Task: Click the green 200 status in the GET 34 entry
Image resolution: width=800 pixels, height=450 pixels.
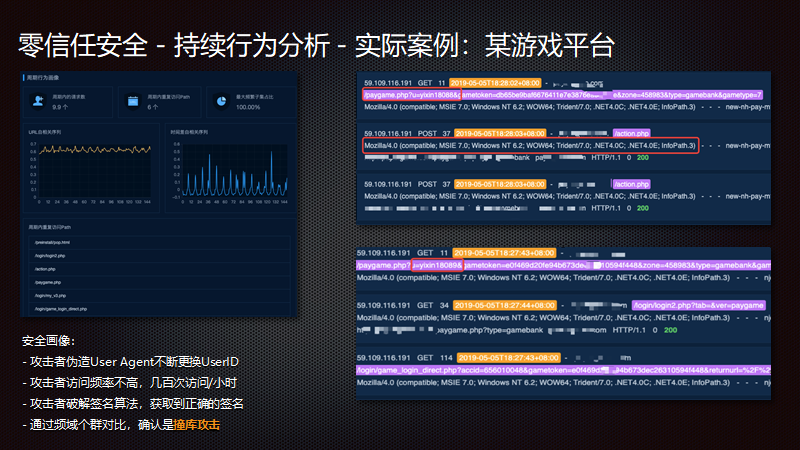Action: [x=670, y=330]
